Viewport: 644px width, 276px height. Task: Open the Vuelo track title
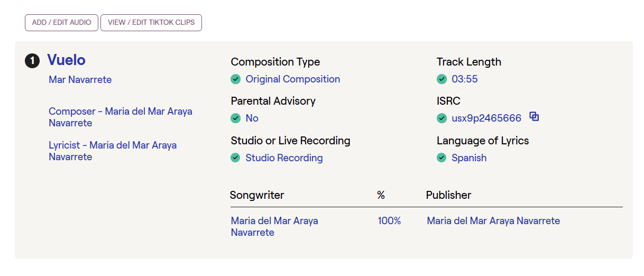(66, 60)
